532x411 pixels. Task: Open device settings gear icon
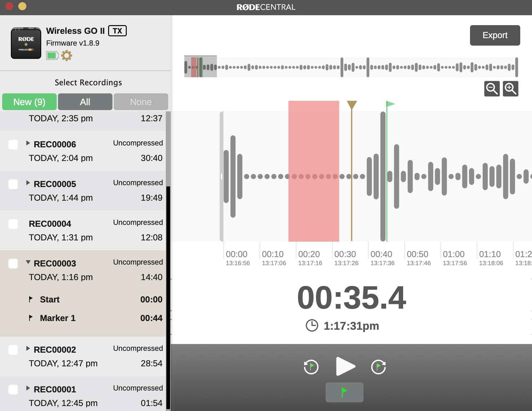tap(67, 56)
